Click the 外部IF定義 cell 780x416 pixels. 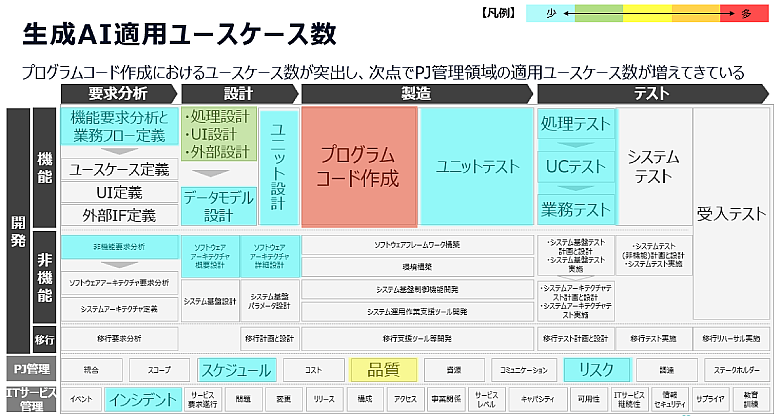pyautogui.click(x=119, y=214)
